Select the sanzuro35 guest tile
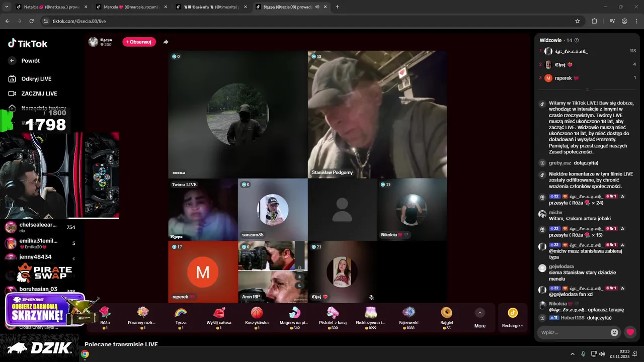 coord(272,210)
